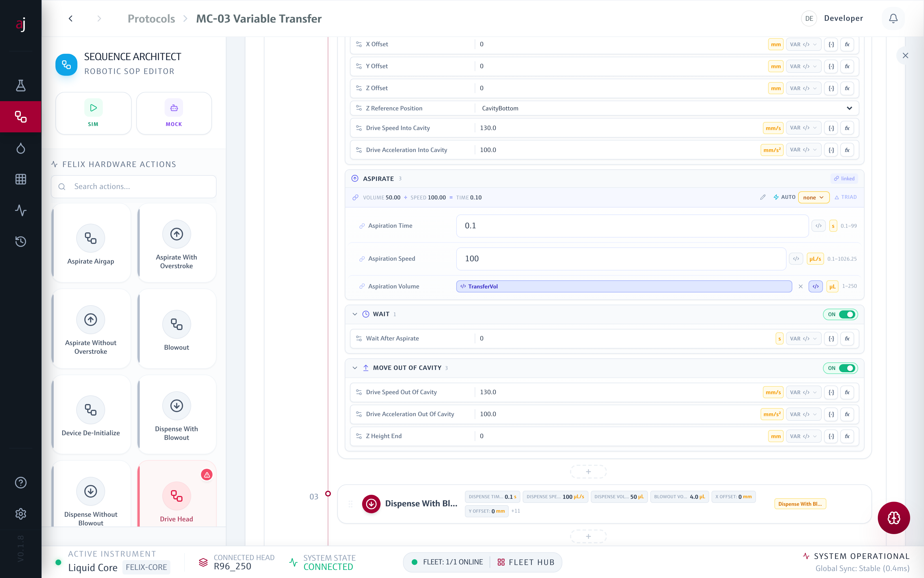Image resolution: width=924 pixels, height=578 pixels.
Task: Open the grid plate sidebar icon
Action: 21,179
